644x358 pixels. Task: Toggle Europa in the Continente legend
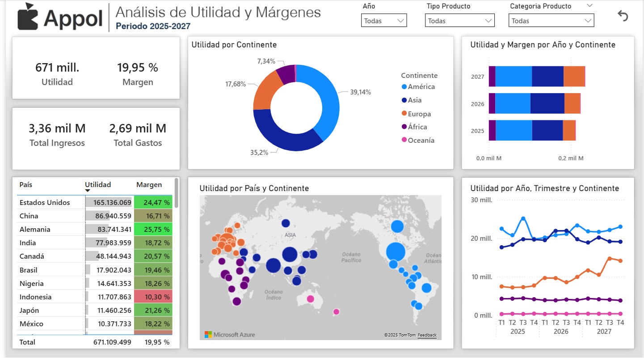click(419, 114)
